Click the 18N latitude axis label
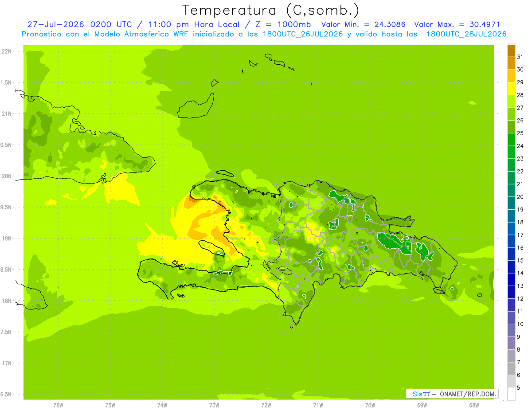 tap(7, 301)
